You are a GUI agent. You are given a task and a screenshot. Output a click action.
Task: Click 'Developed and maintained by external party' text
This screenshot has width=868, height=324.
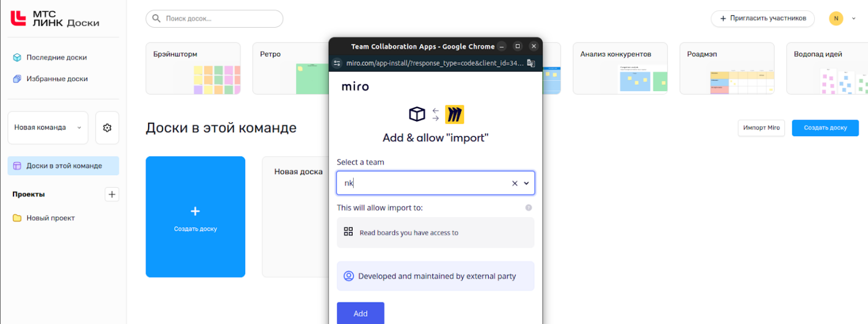437,277
